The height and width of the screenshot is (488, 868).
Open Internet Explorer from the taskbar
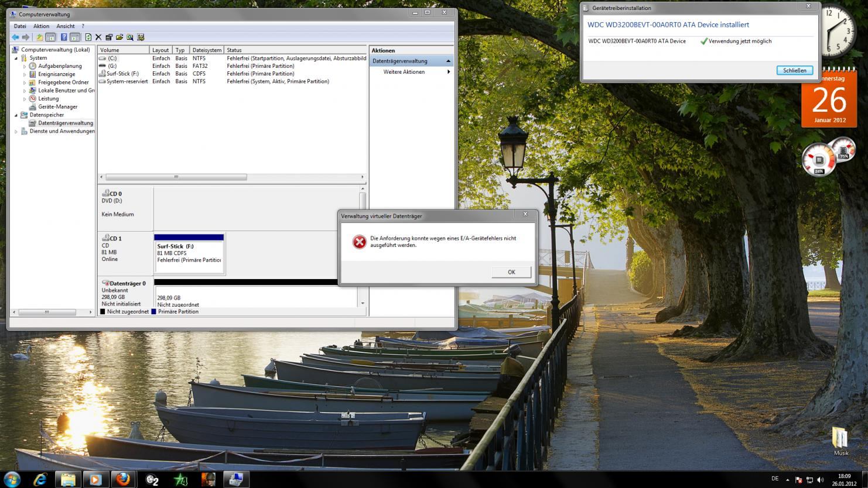[40, 479]
